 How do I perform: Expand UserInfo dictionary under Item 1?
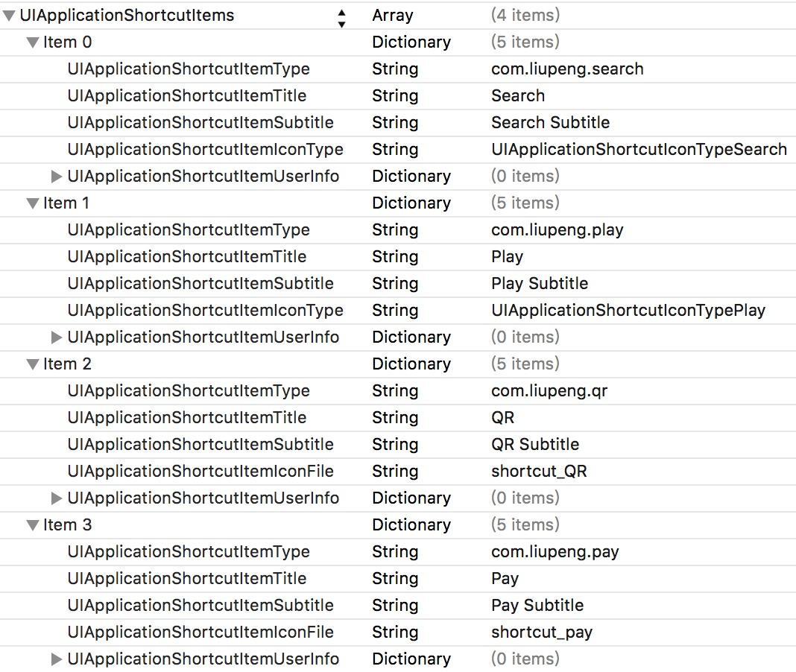coord(57,337)
